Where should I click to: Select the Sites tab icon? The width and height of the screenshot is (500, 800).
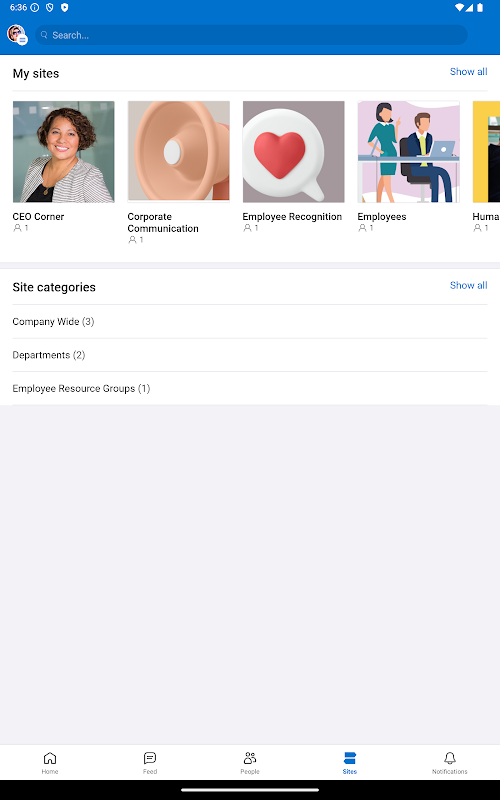click(350, 758)
